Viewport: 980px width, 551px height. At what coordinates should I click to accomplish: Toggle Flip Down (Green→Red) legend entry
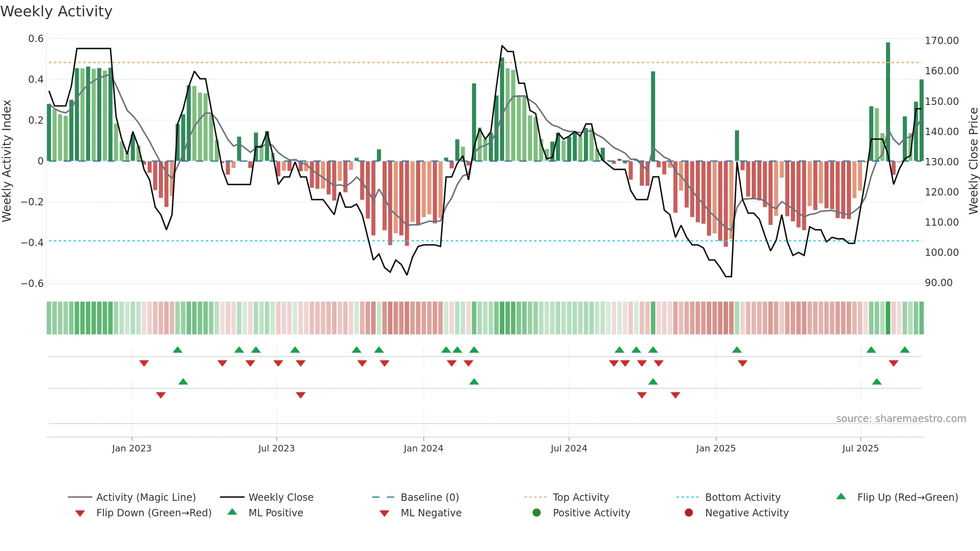click(x=143, y=513)
